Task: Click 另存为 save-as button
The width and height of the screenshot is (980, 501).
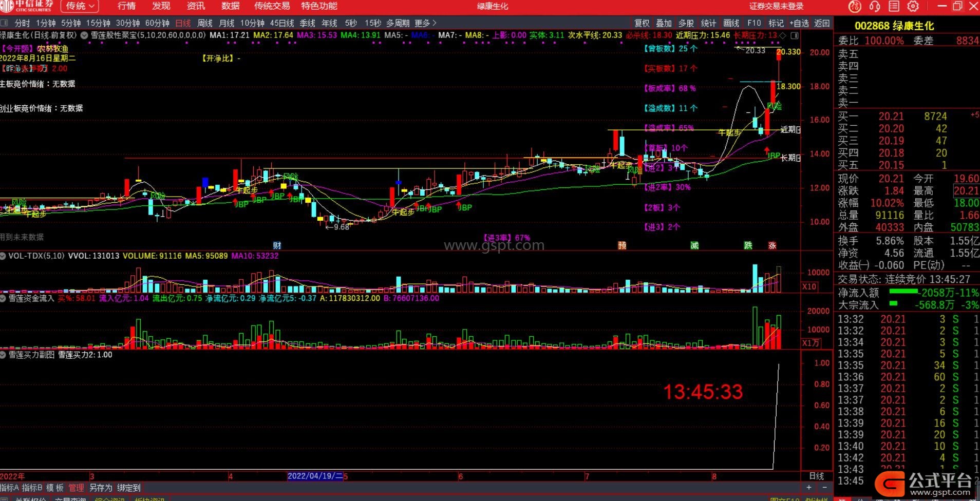Action: coord(101,488)
